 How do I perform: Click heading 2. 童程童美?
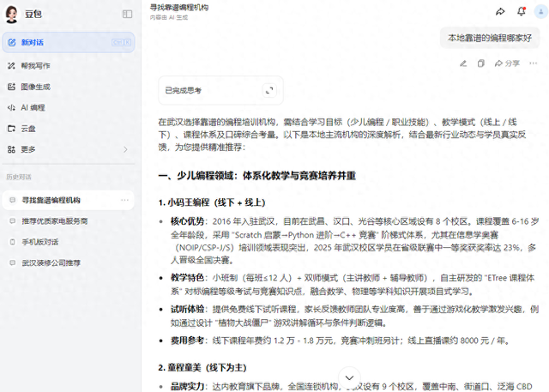tap(202, 367)
